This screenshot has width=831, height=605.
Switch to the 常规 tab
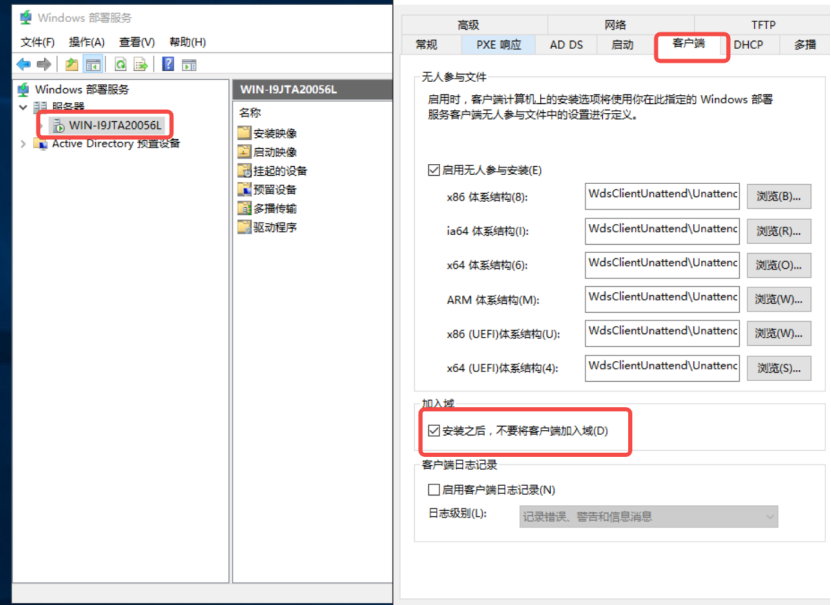[x=431, y=45]
